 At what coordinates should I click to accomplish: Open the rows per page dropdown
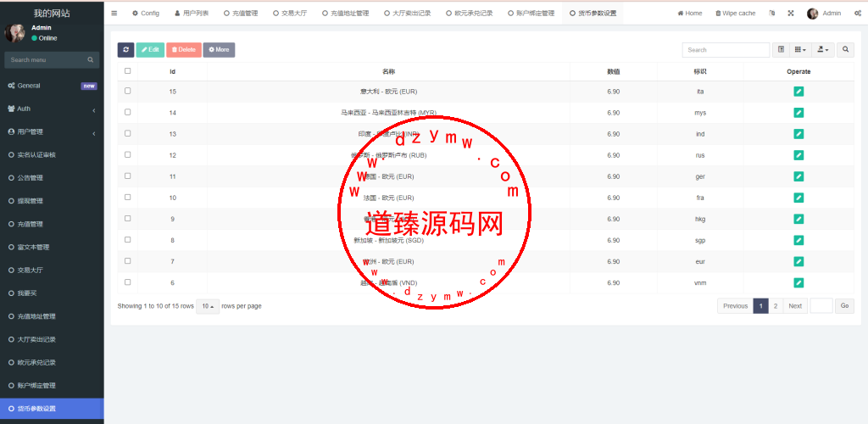click(x=208, y=306)
